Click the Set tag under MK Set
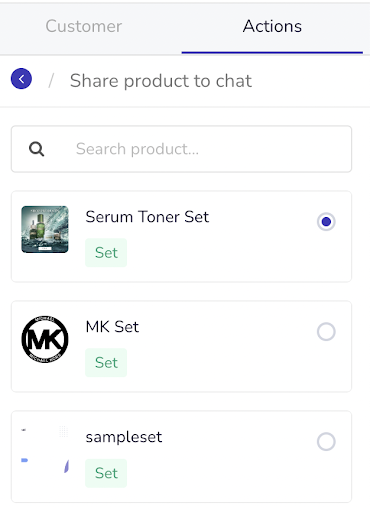 pyautogui.click(x=106, y=363)
